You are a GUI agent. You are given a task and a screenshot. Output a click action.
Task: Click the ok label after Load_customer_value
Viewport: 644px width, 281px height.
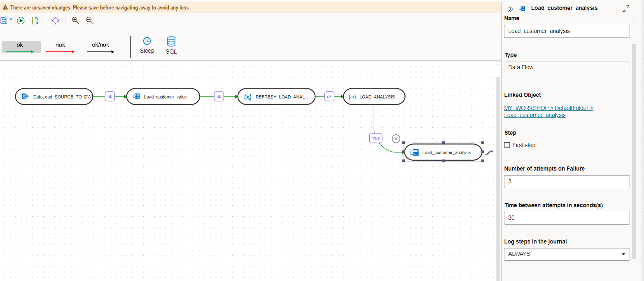coord(219,96)
